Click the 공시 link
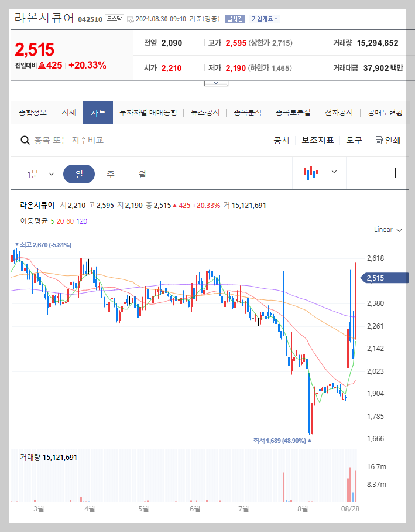 pos(282,141)
